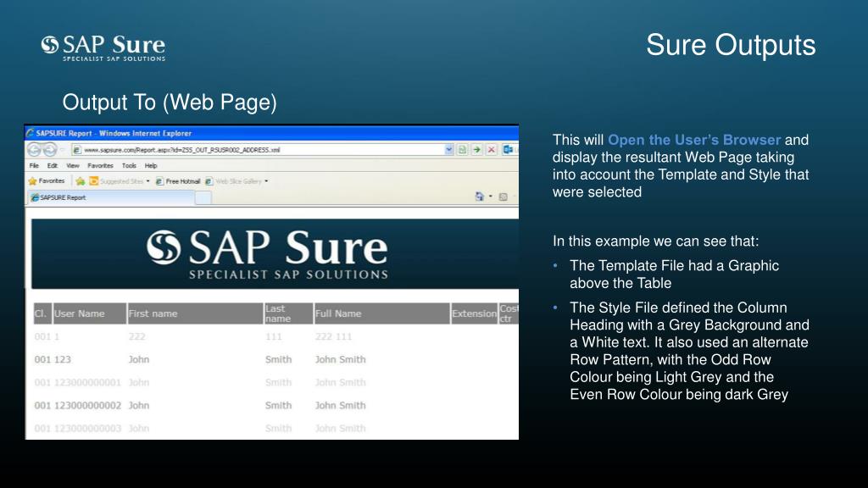Open the File menu
This screenshot has width=868, height=488.
(x=34, y=165)
